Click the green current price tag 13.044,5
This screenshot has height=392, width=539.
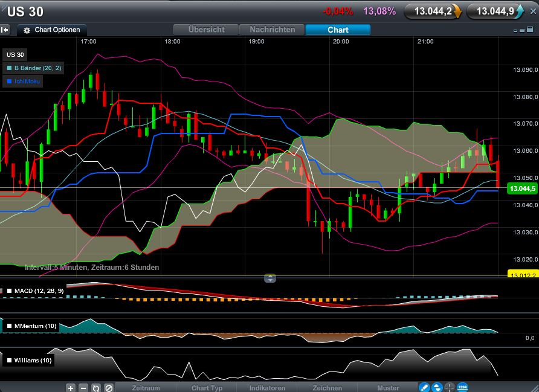tap(522, 188)
